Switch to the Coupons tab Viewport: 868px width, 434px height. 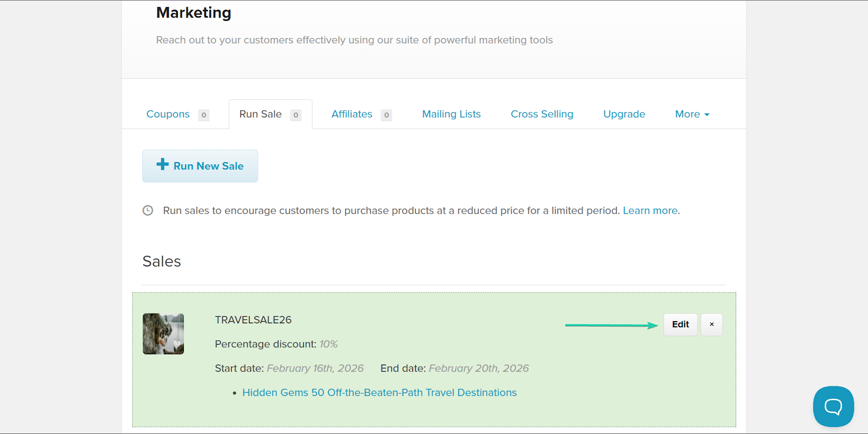(168, 114)
